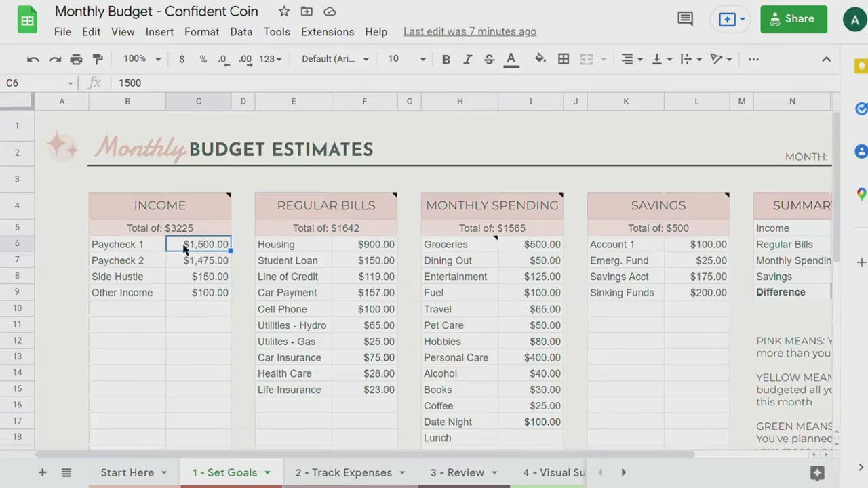This screenshot has width=868, height=488.
Task: Click the Google Sheets home logo
Action: [x=27, y=20]
